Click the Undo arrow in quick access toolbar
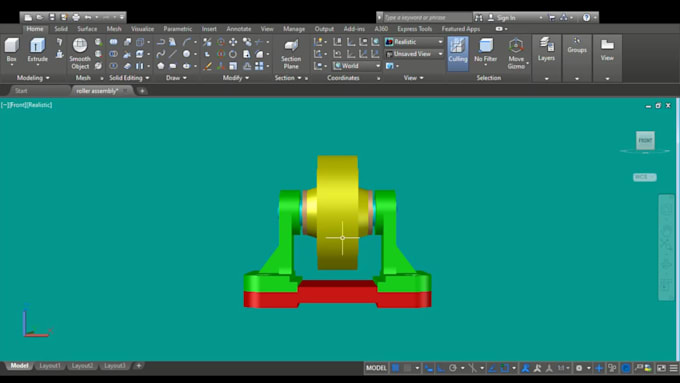 88,17
